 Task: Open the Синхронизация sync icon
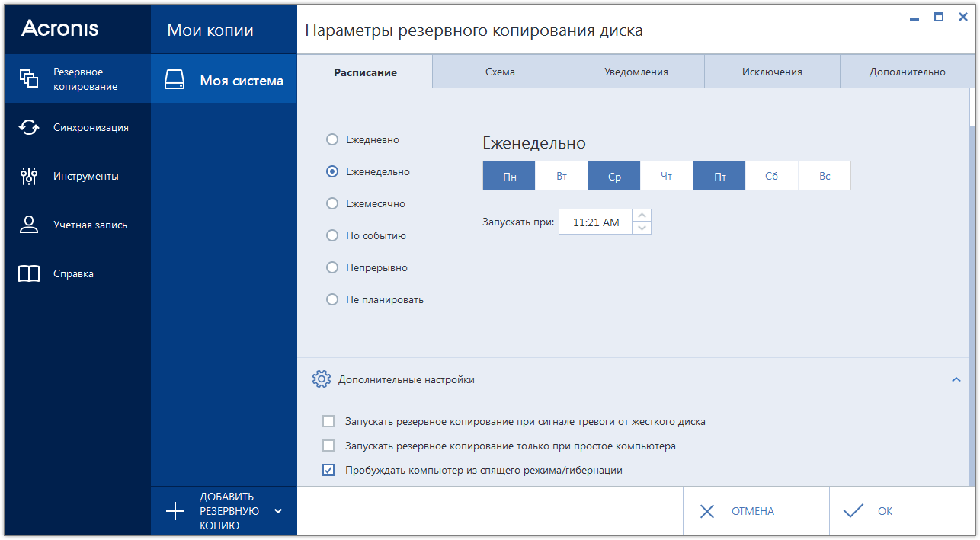[29, 128]
